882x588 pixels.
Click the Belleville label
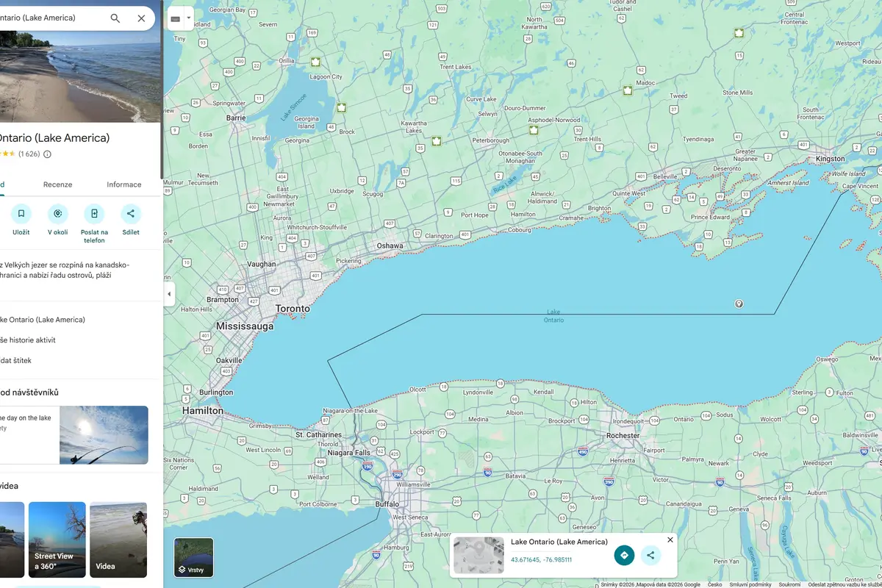pos(665,177)
